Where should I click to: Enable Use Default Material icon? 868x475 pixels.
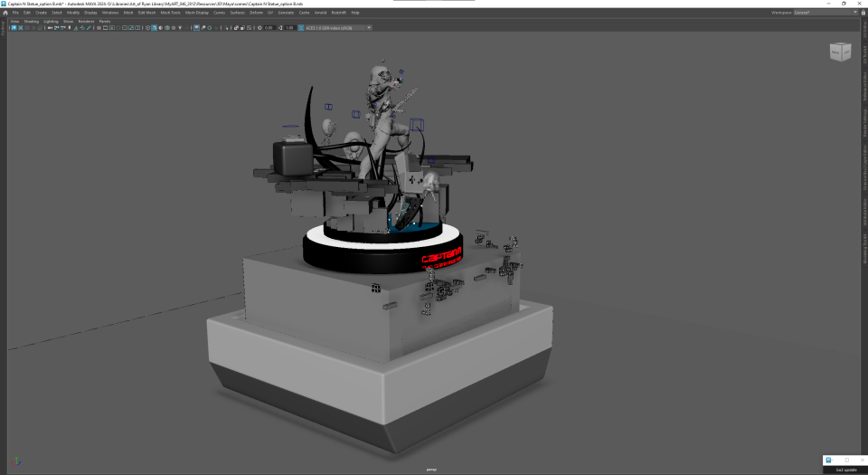[161, 28]
